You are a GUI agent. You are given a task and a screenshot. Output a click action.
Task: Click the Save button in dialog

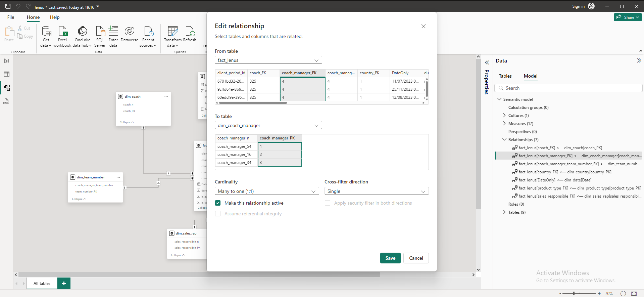click(x=390, y=258)
